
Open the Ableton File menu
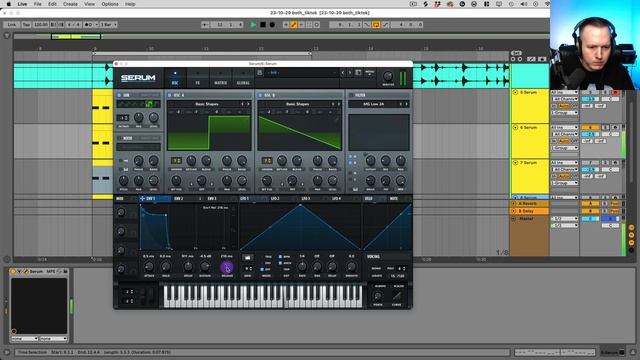38,4
